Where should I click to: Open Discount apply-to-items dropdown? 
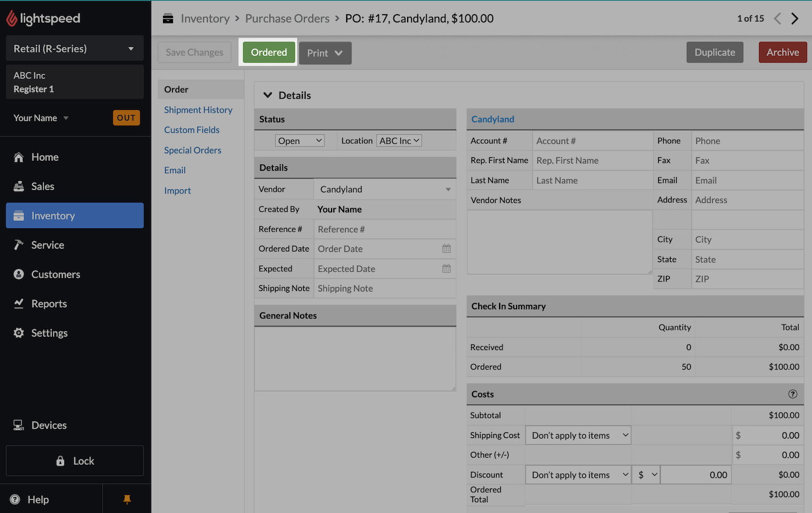point(578,475)
